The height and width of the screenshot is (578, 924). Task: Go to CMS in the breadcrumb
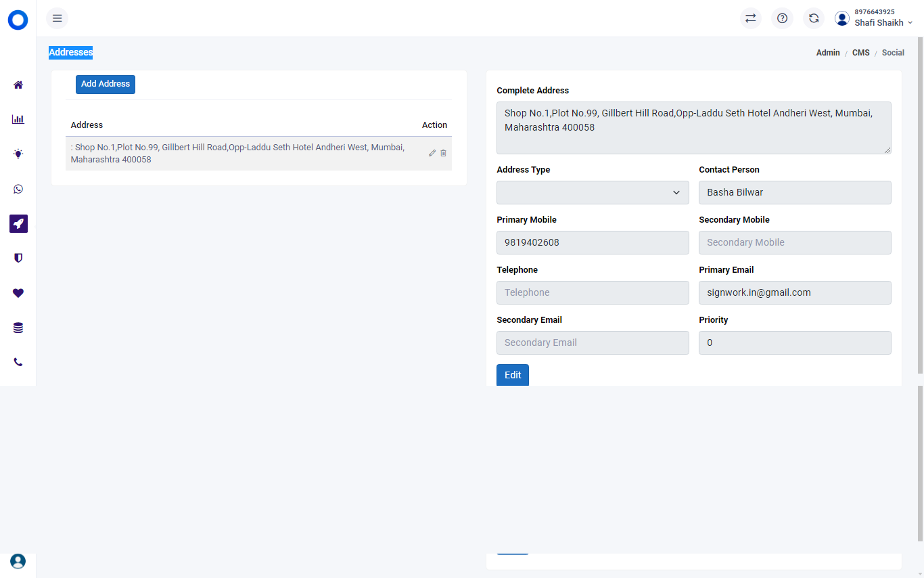pos(861,53)
